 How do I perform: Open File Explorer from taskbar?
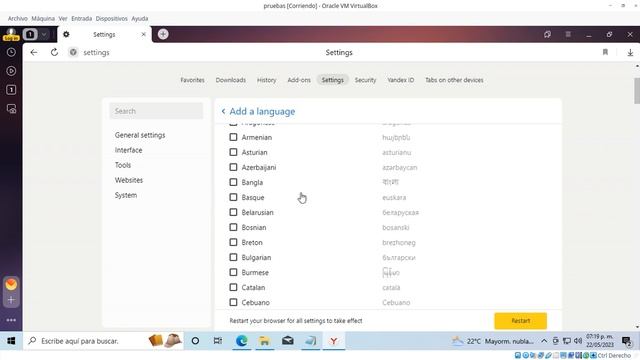point(264,341)
